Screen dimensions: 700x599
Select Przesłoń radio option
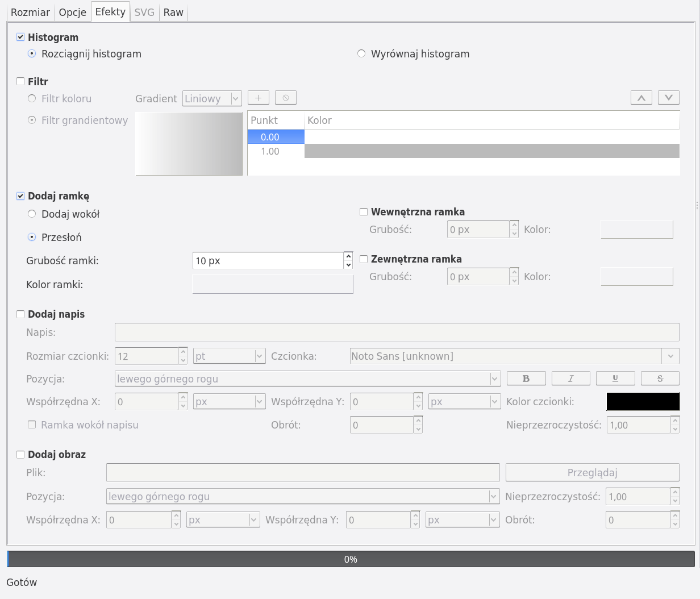[32, 237]
